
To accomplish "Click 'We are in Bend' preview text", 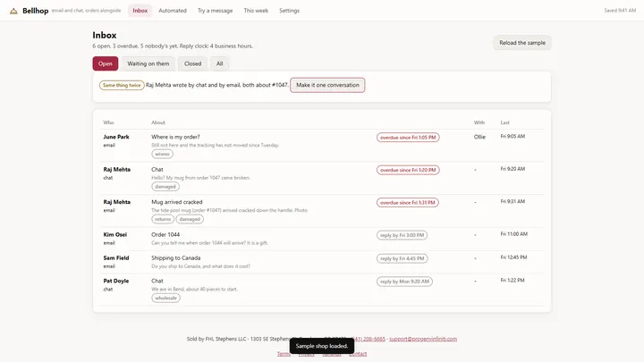I will 194,289.
